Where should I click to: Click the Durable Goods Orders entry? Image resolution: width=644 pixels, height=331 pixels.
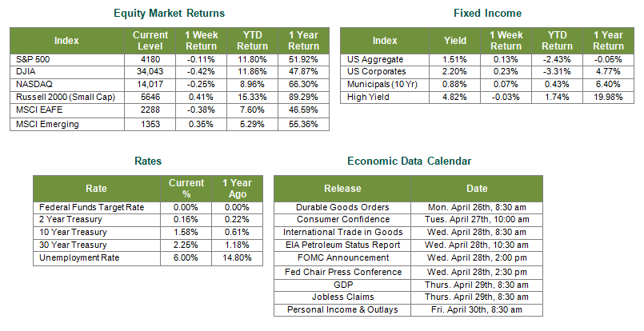coord(342,207)
